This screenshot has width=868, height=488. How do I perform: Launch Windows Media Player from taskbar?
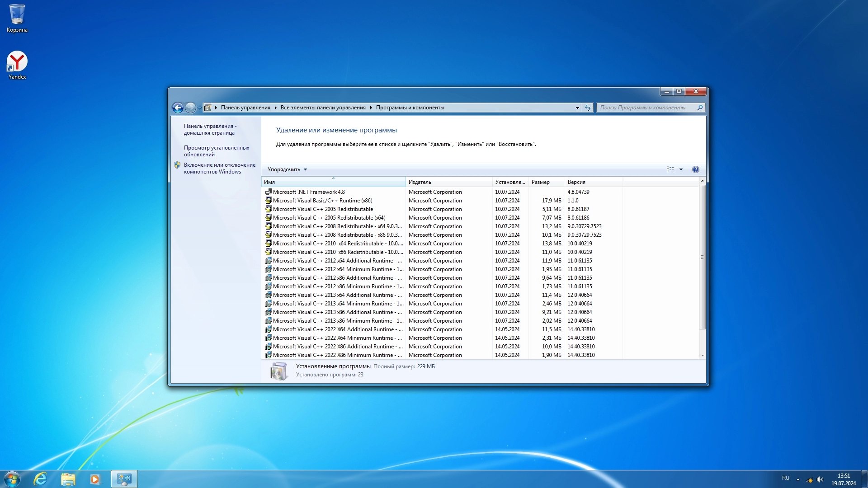(95, 479)
